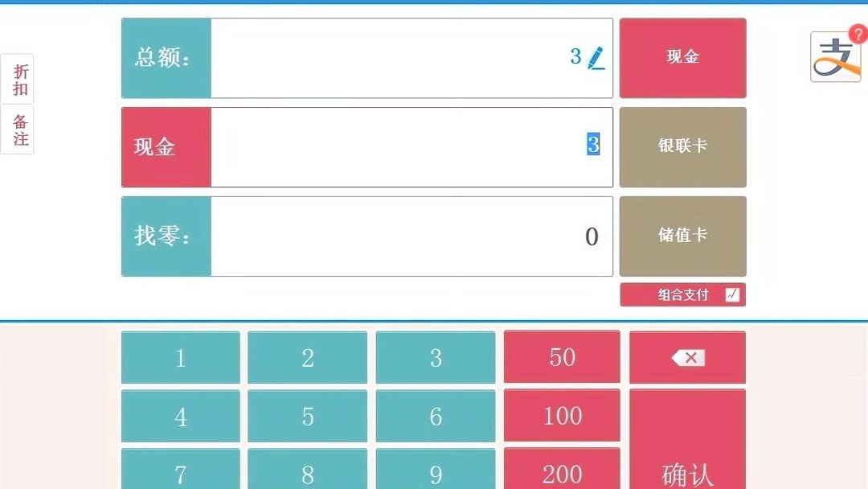
Task: Tap number 5 on the keypad
Action: pyautogui.click(x=307, y=416)
